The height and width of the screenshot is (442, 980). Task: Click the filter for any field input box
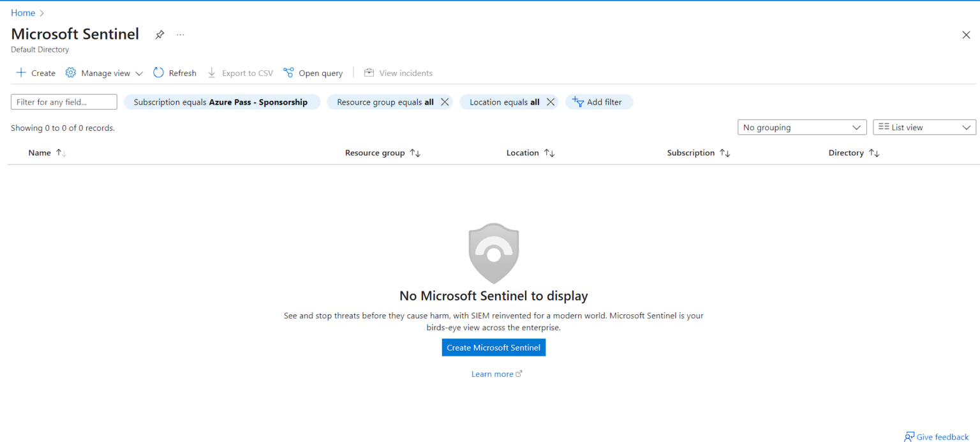(63, 102)
